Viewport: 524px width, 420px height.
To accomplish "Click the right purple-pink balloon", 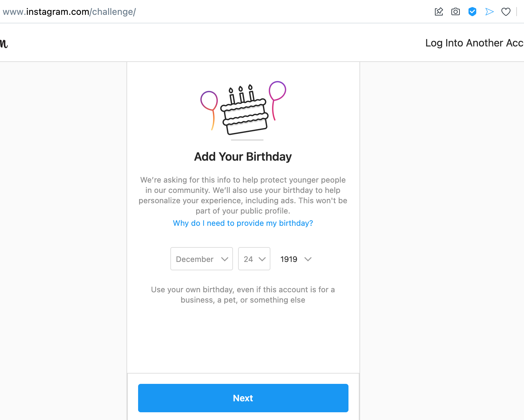I will [277, 91].
